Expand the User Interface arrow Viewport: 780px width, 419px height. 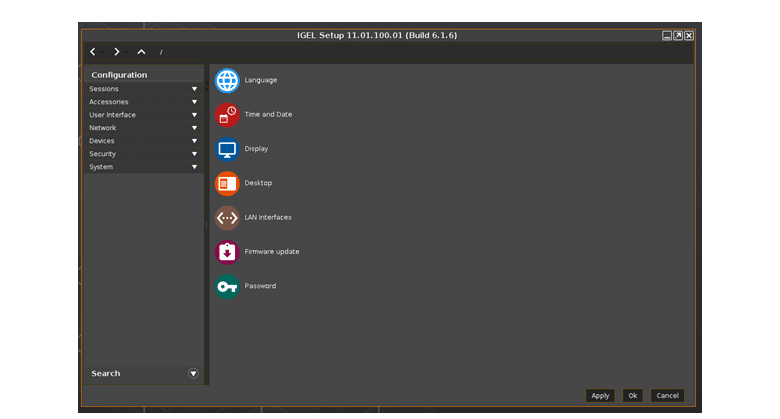pos(195,115)
